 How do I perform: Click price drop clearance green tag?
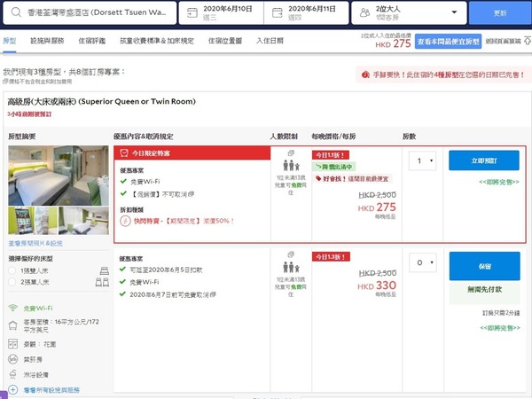click(334, 167)
